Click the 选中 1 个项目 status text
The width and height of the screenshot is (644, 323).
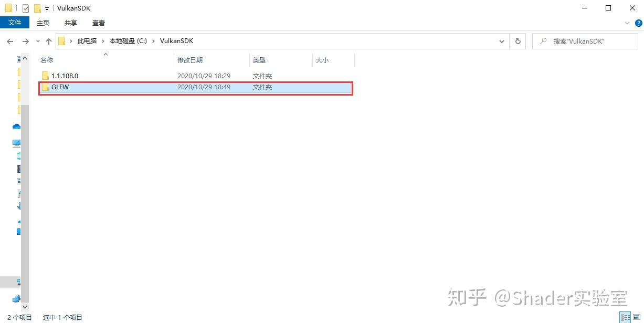[62, 317]
